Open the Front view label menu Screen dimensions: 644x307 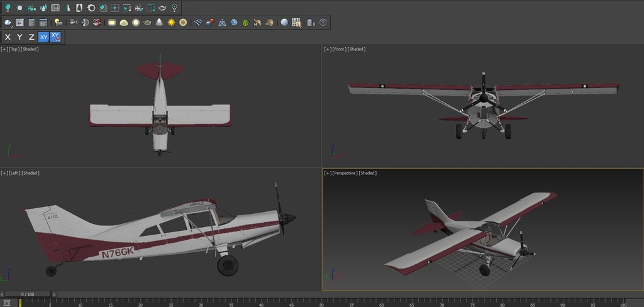click(339, 49)
